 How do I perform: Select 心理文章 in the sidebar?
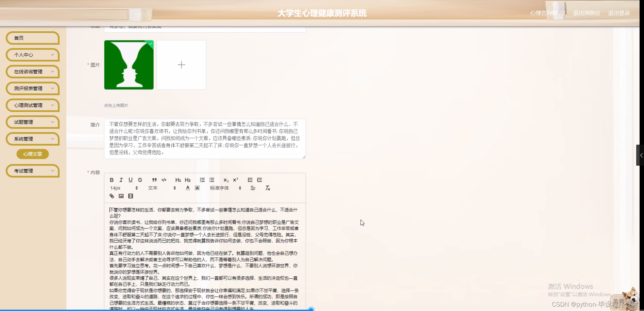(32, 154)
